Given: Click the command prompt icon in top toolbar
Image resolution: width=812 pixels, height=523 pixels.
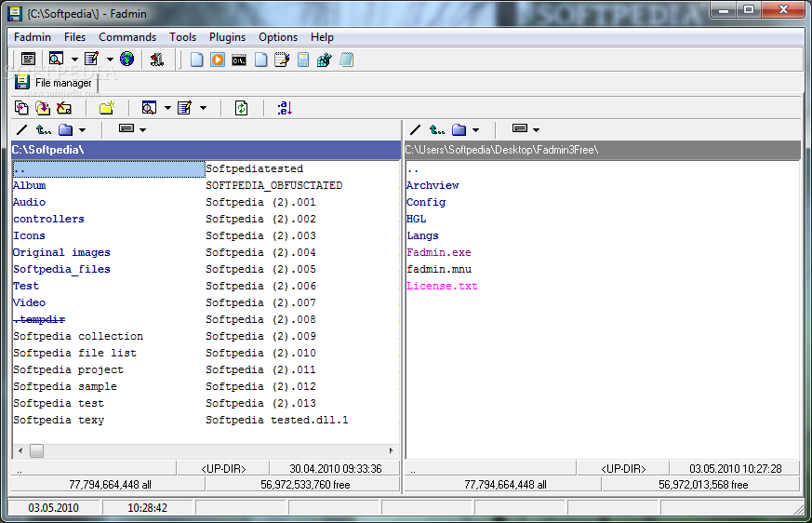Looking at the screenshot, I should [x=239, y=60].
